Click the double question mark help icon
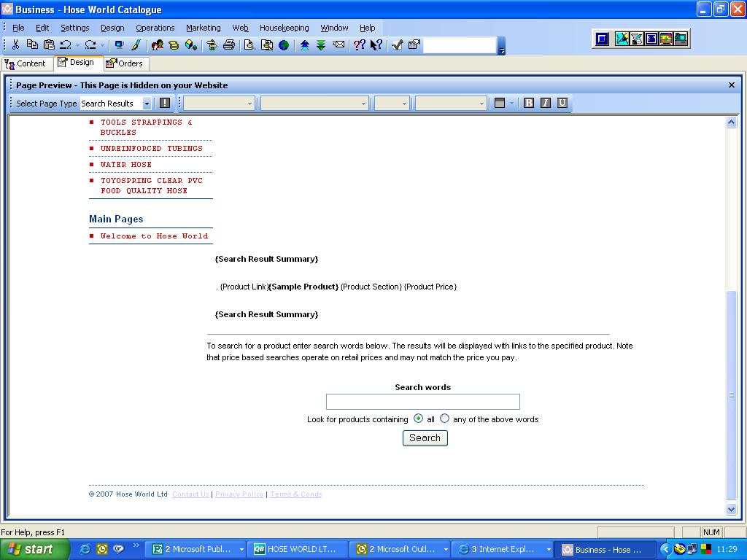 click(359, 45)
